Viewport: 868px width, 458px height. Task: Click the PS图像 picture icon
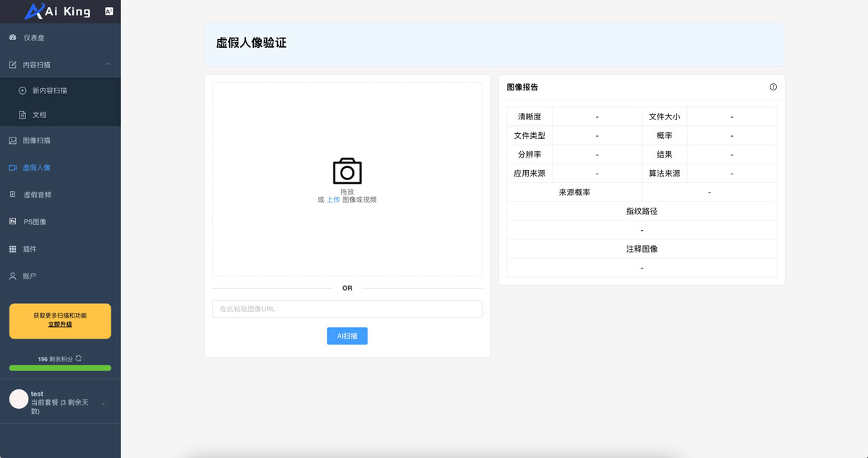tap(12, 221)
